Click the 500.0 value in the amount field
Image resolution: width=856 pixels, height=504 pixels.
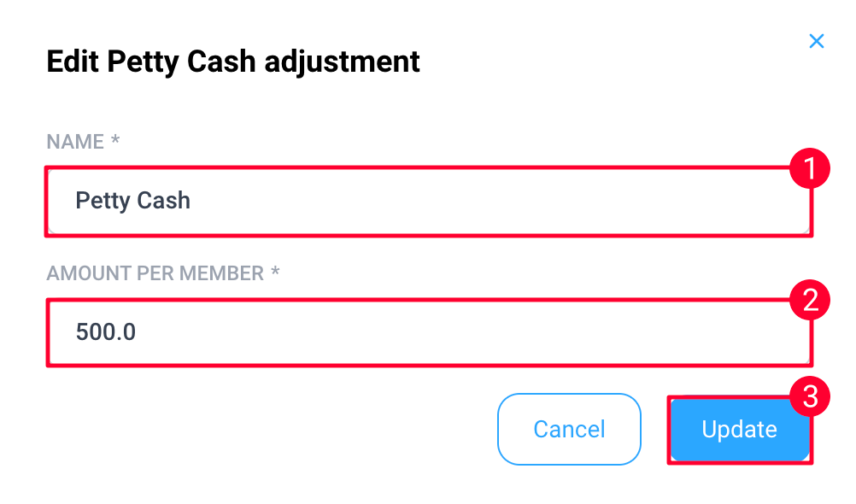pyautogui.click(x=105, y=332)
